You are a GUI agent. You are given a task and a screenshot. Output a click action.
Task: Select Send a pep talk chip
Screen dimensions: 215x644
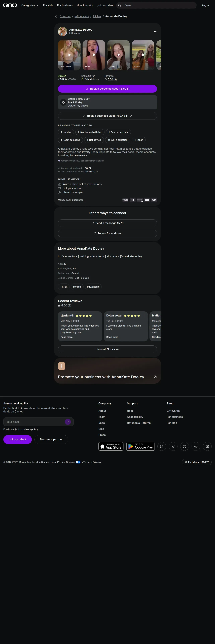coord(118,132)
